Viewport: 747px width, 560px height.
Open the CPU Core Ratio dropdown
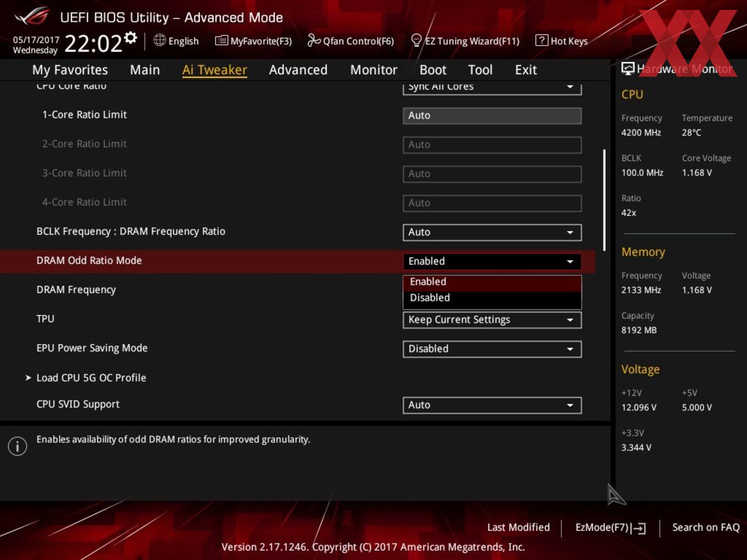492,87
